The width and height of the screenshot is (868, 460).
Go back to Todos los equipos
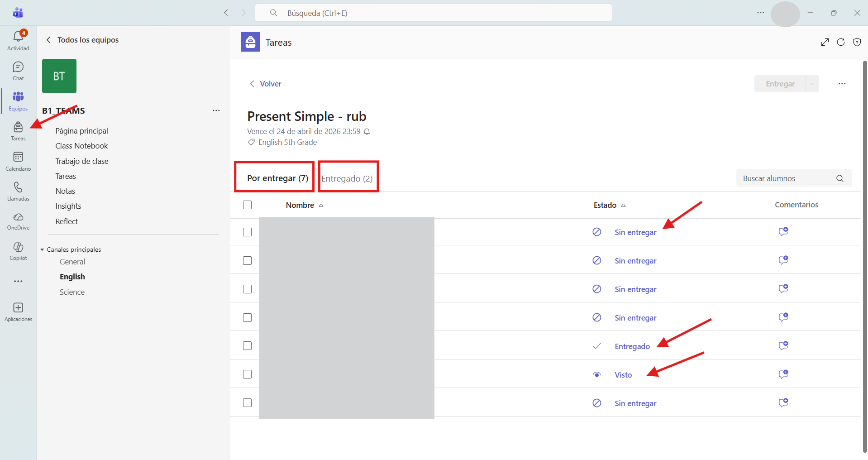coord(82,40)
